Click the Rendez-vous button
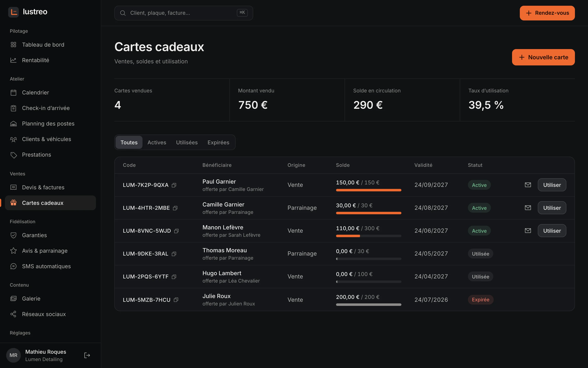The image size is (588, 368). [x=547, y=13]
